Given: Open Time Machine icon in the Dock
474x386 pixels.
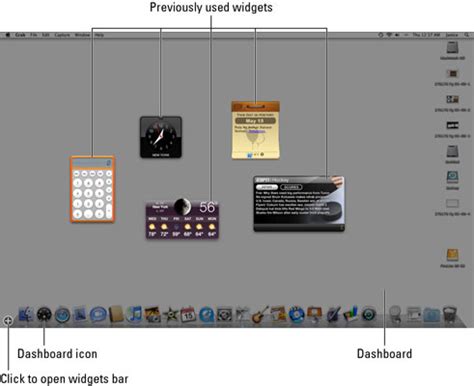Looking at the screenshot, I should 369,315.
